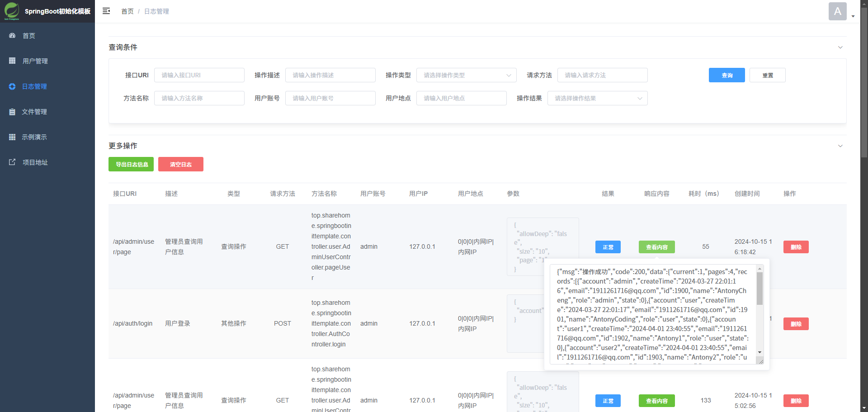Viewport: 868px width, 412px height.
Task: Collapse the 更多操作 section
Action: (840, 146)
